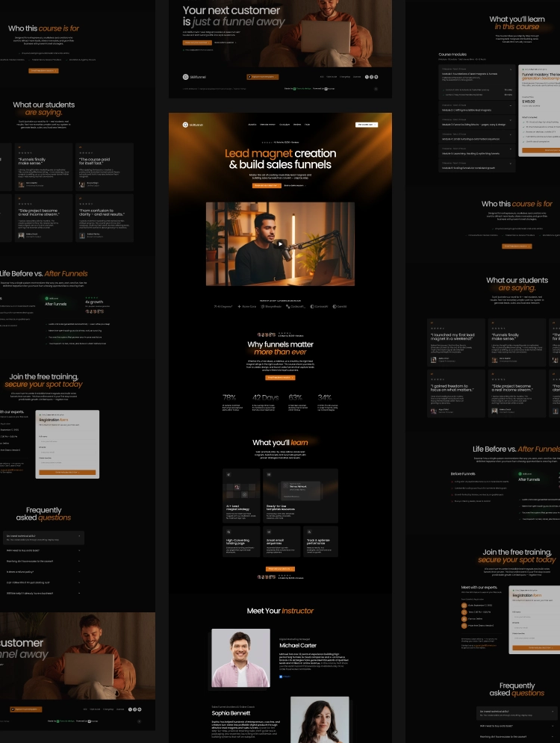Click icon on Smart email sequences card
The height and width of the screenshot is (743, 560).
[269, 532]
